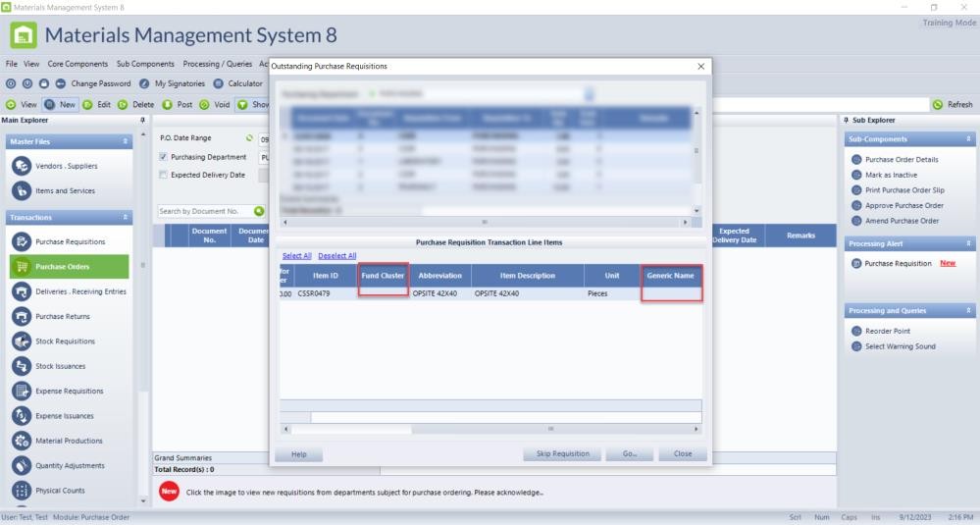Collapse the Processing Alert panel

click(x=969, y=243)
